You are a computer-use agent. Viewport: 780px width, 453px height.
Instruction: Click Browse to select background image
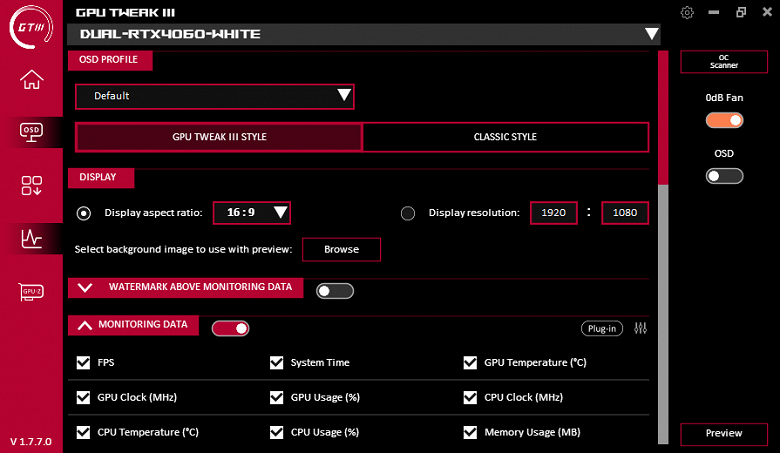click(341, 249)
